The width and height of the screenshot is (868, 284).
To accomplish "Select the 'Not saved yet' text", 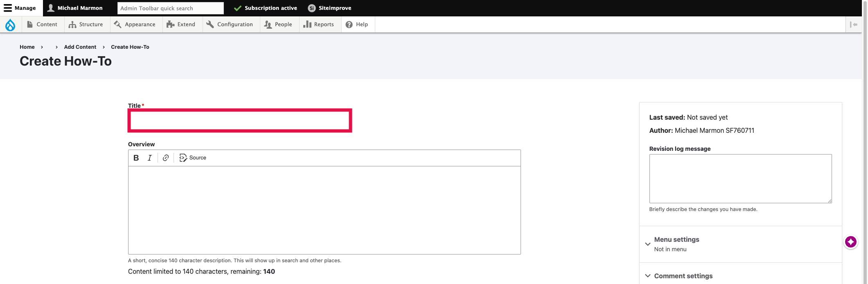I will 707,118.
